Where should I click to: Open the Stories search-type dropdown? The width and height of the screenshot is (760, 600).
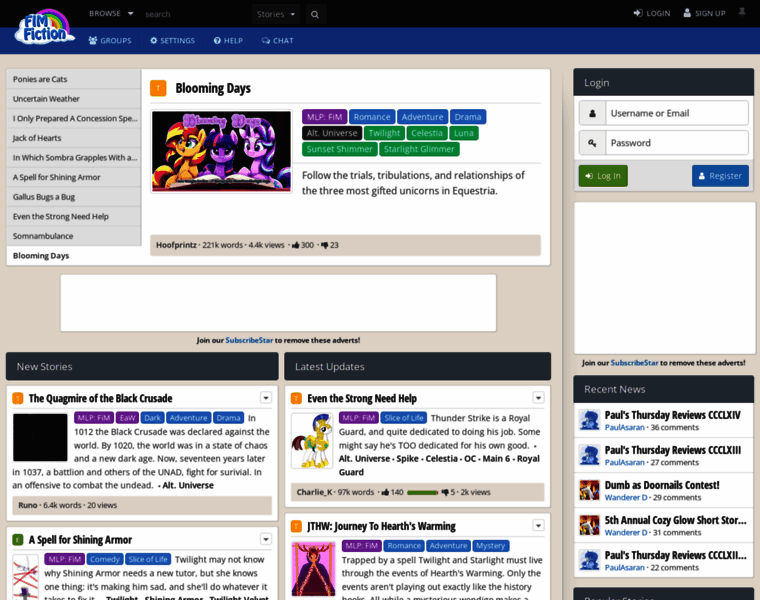click(x=276, y=15)
